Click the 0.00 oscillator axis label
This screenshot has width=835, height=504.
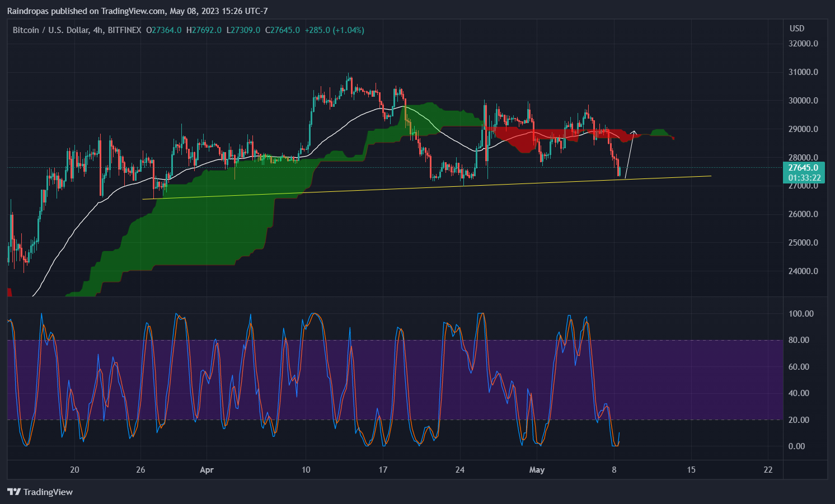[x=796, y=446]
